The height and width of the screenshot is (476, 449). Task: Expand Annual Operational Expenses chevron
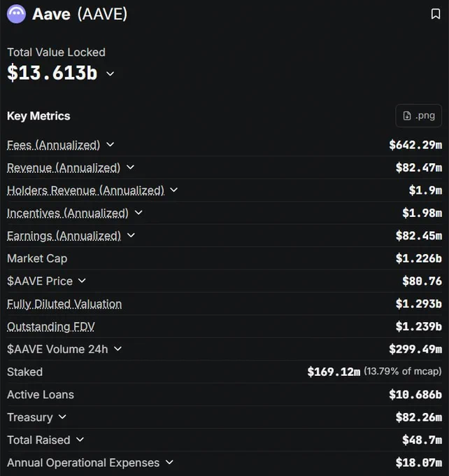(169, 462)
